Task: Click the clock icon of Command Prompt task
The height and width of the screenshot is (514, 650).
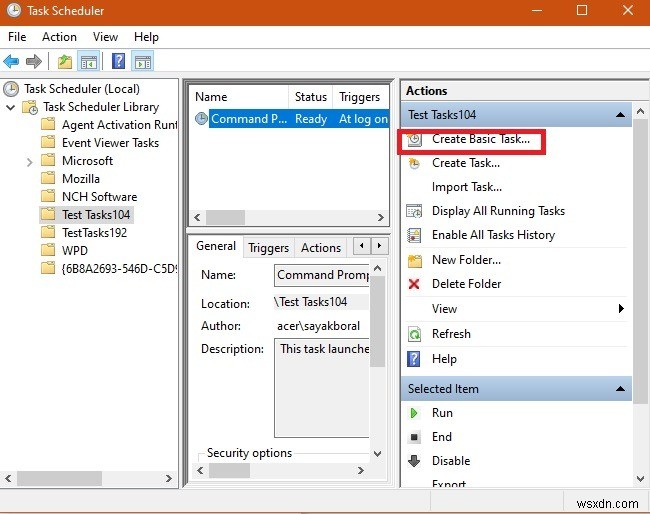Action: [x=201, y=119]
